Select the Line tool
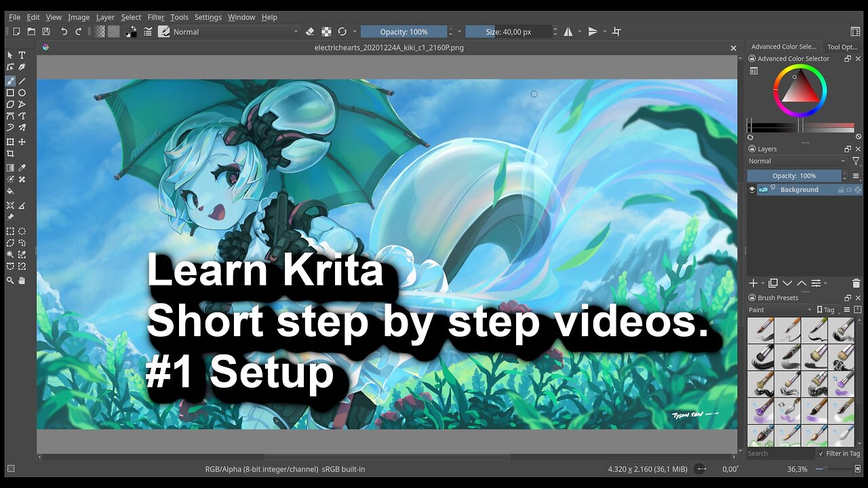The height and width of the screenshot is (488, 868). pos(22,81)
